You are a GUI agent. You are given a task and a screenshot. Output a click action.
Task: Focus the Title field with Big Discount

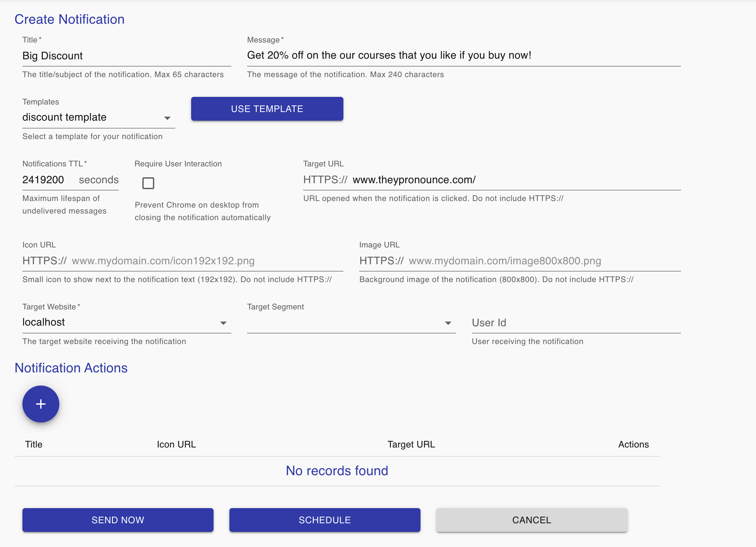(126, 56)
